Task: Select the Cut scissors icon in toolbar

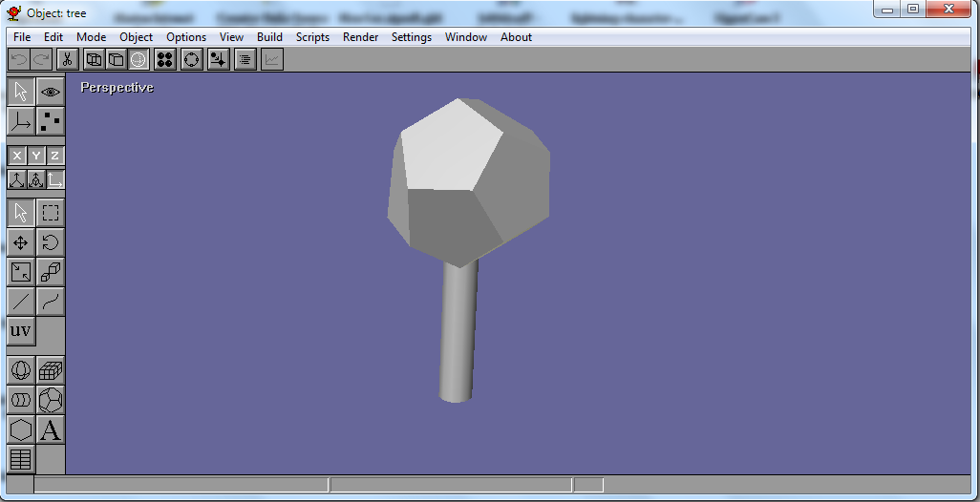Action: click(67, 59)
